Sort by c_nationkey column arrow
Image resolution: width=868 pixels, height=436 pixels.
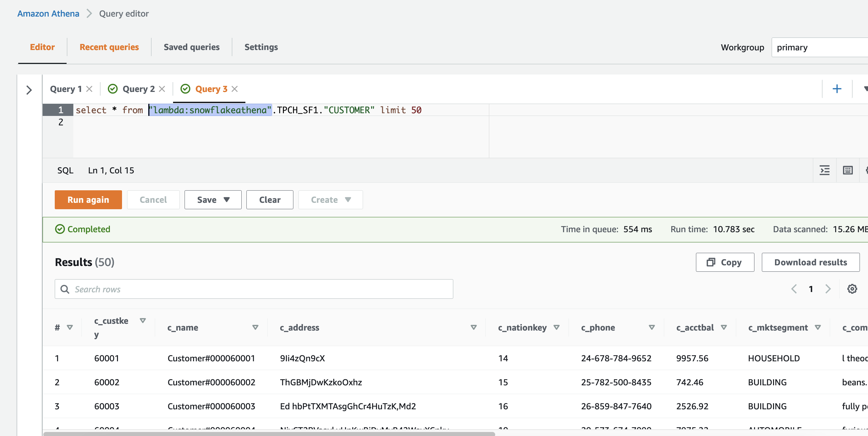pyautogui.click(x=556, y=327)
